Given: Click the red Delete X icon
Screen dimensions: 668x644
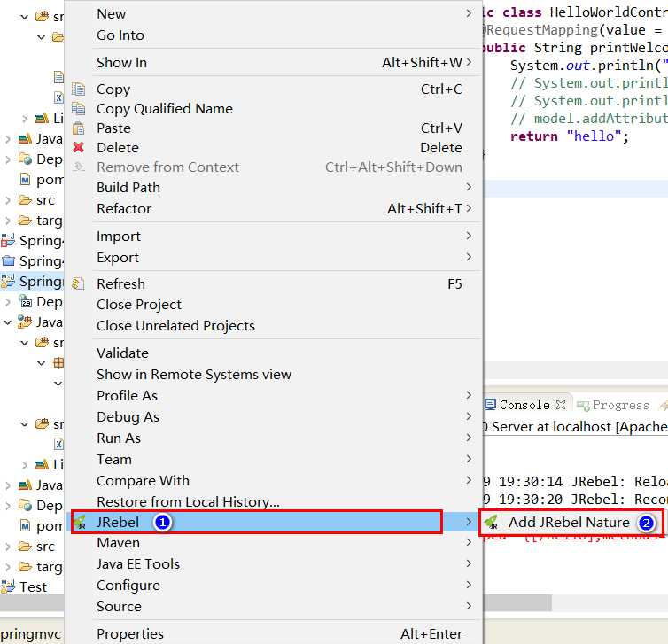Looking at the screenshot, I should click(78, 147).
